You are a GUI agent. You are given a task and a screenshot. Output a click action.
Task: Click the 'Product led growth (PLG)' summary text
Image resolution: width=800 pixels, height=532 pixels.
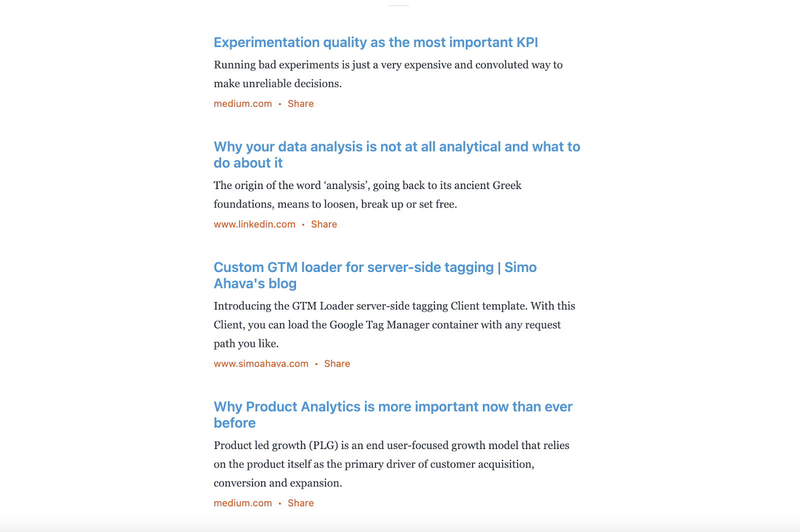[391, 464]
